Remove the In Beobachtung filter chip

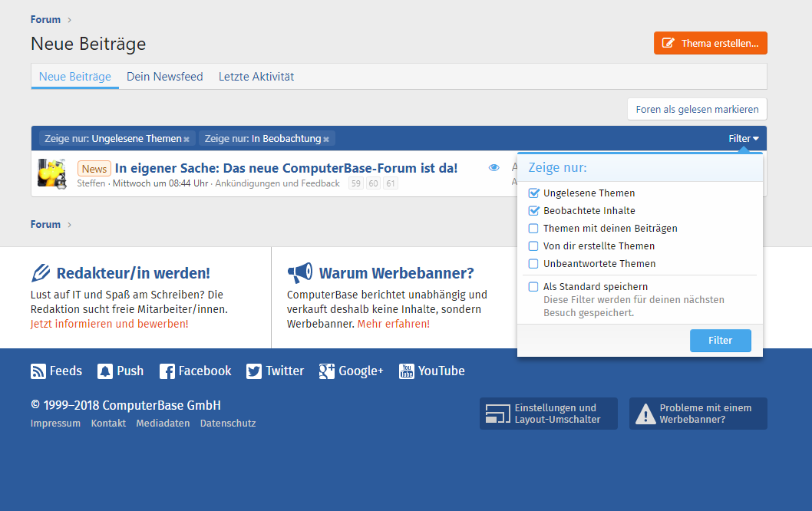325,140
